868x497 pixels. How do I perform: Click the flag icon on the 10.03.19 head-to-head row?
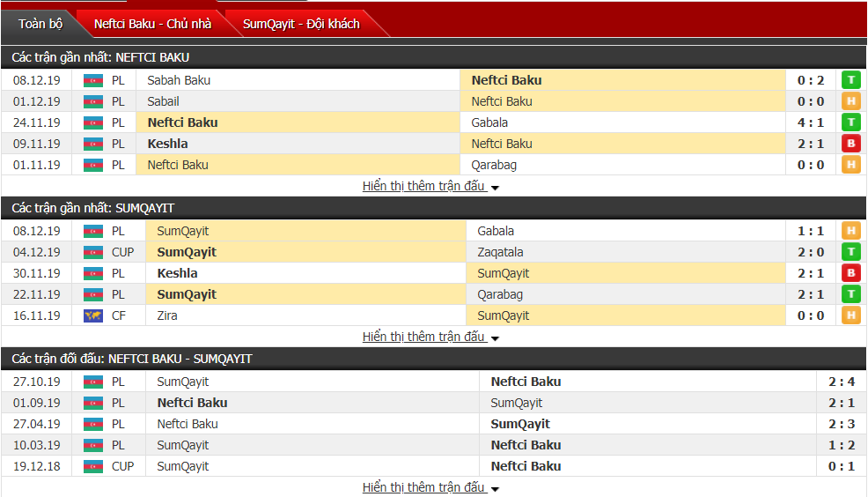click(93, 446)
